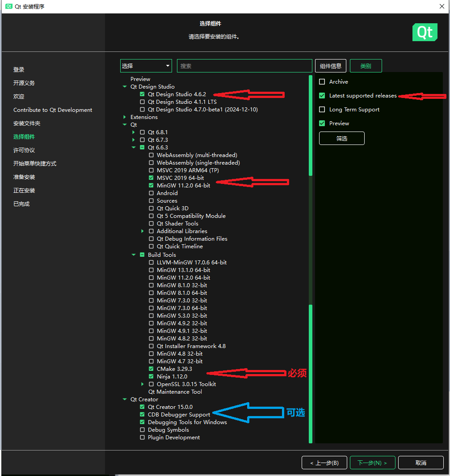Collapse the Build Tools node
Screen dimensions: 450x476
(134, 255)
